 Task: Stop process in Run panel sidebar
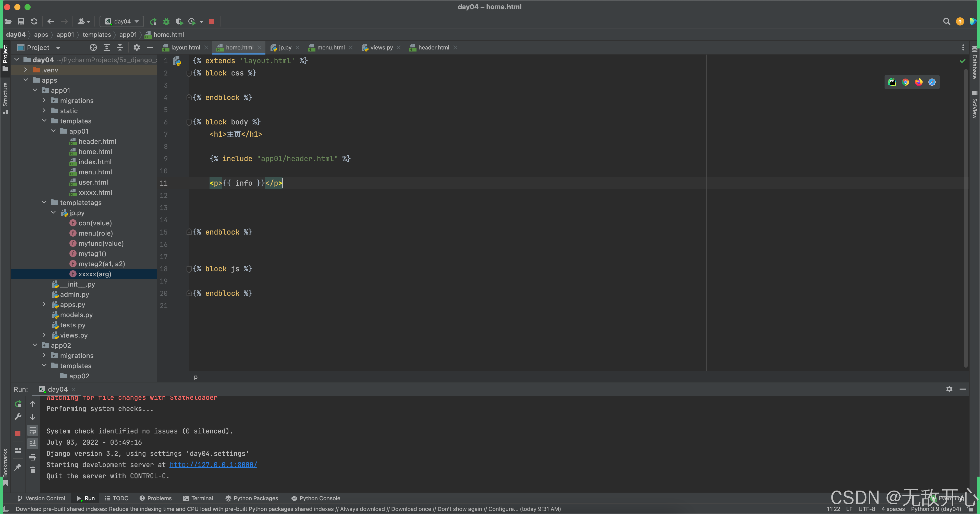point(18,433)
